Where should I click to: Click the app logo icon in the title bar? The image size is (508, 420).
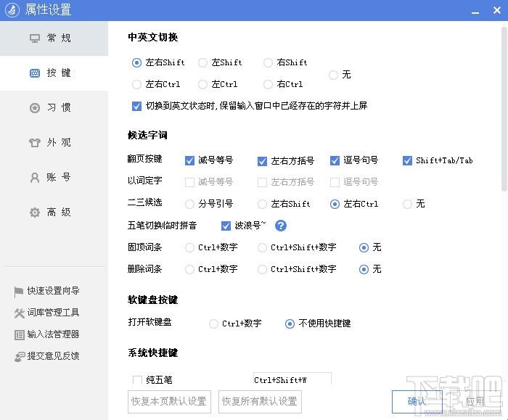[x=12, y=10]
